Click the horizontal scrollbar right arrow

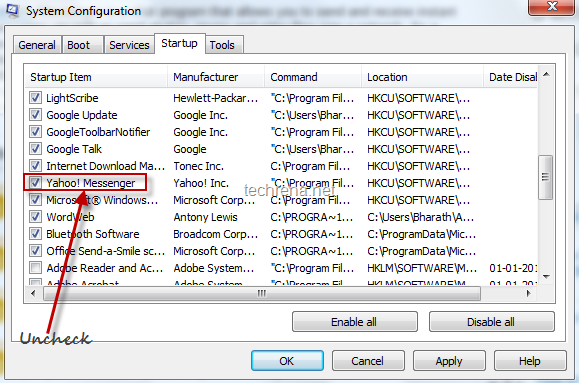[x=528, y=294]
